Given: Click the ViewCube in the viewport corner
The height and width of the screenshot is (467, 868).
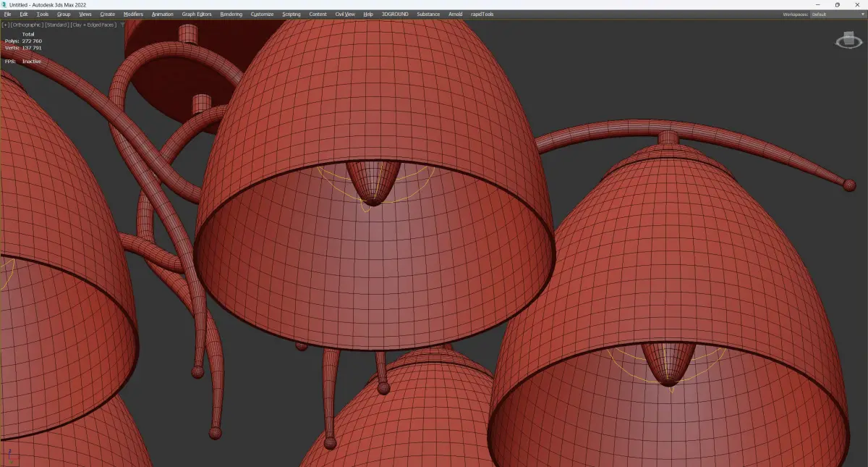Looking at the screenshot, I should pos(848,41).
